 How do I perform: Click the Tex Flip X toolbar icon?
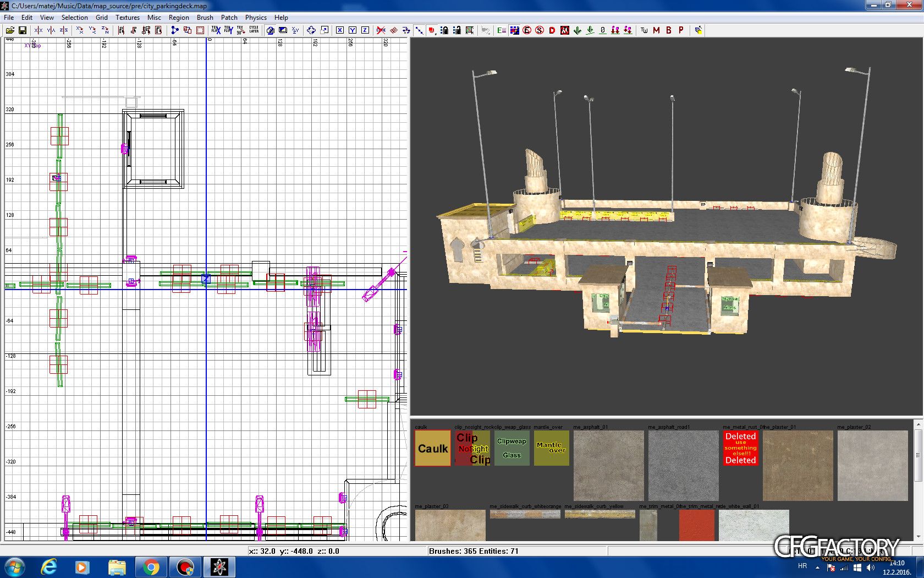(216, 30)
